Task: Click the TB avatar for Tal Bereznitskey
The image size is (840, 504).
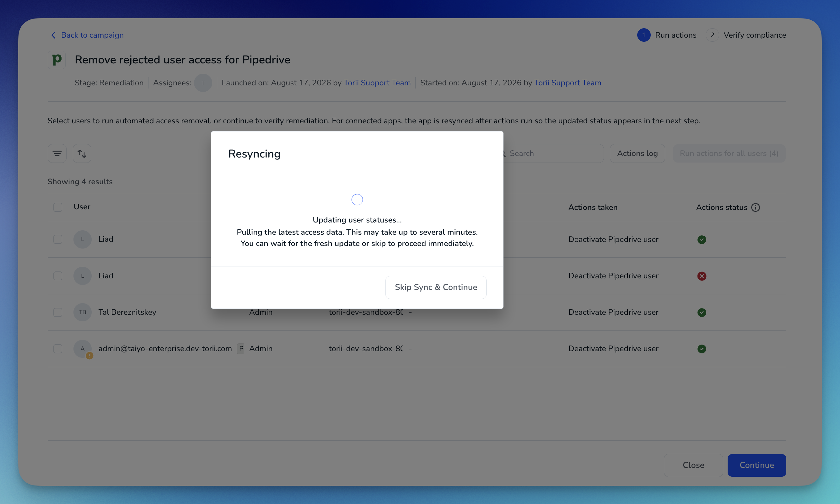Action: click(83, 312)
